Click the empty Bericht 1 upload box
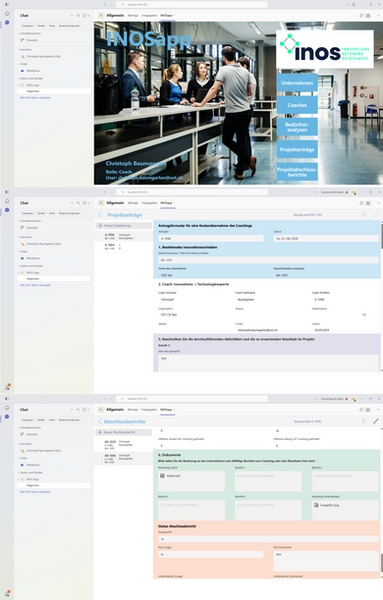 point(268,481)
